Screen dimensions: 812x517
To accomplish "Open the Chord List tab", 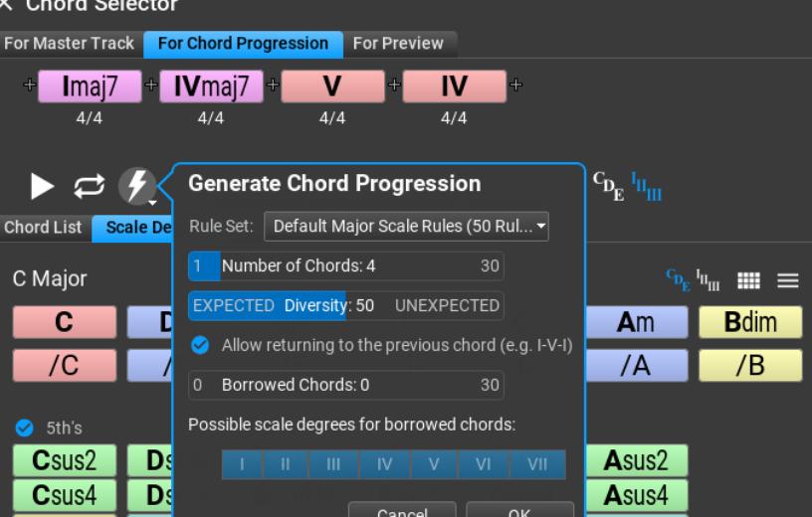I will (x=43, y=227).
